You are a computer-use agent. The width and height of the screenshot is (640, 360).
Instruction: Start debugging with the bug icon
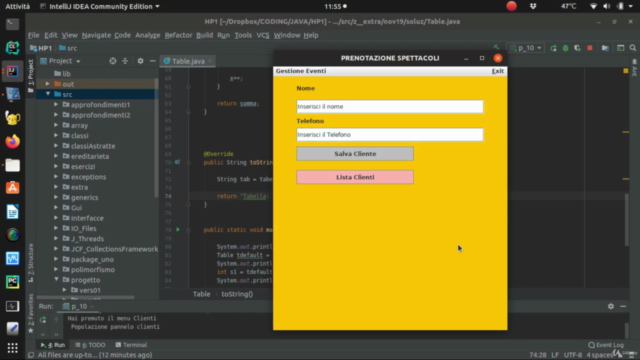[565, 48]
